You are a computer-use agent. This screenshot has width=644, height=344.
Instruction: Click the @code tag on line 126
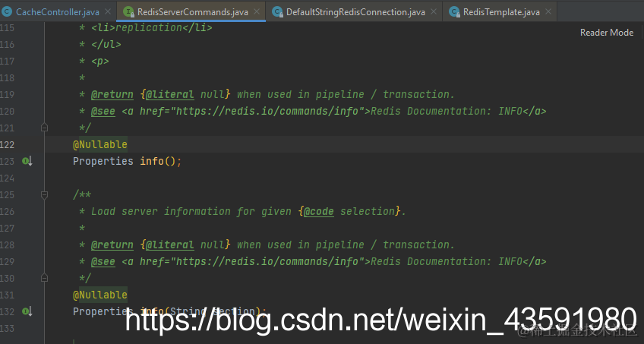click(x=318, y=211)
